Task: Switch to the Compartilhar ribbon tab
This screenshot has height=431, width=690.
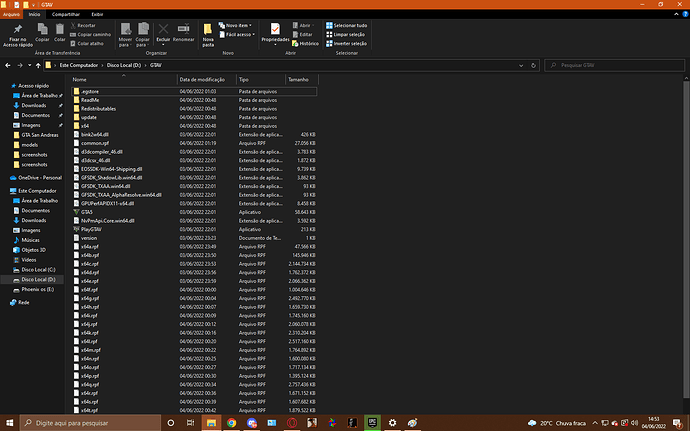Action: click(66, 15)
